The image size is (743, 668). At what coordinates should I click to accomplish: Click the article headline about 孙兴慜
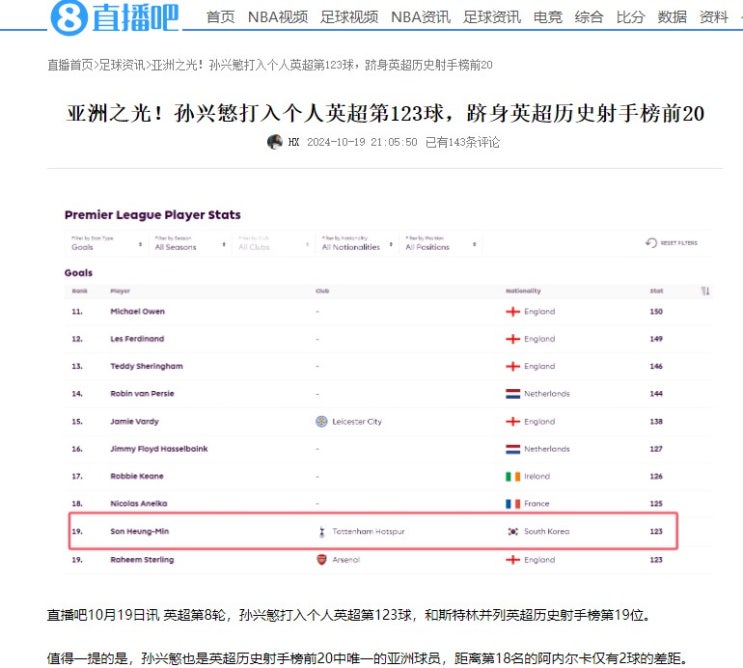point(385,113)
